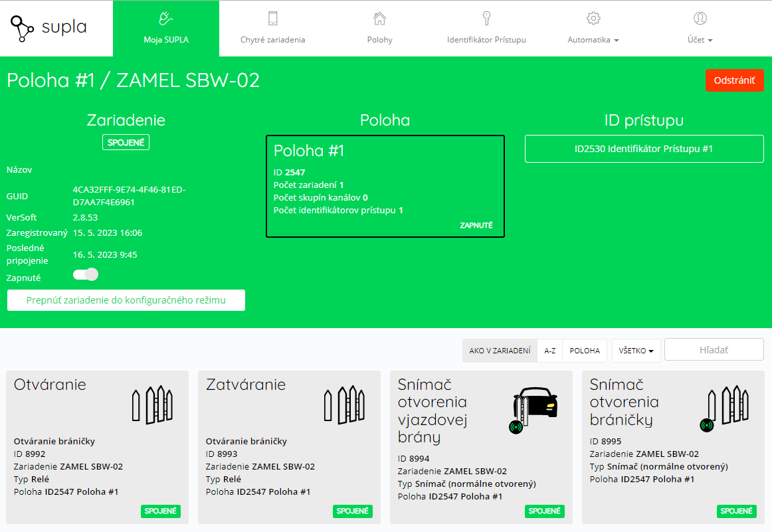Screen dimensions: 772x532
Task: Open Snímač otvorenia vjazdovej brány card
Action: [481, 448]
